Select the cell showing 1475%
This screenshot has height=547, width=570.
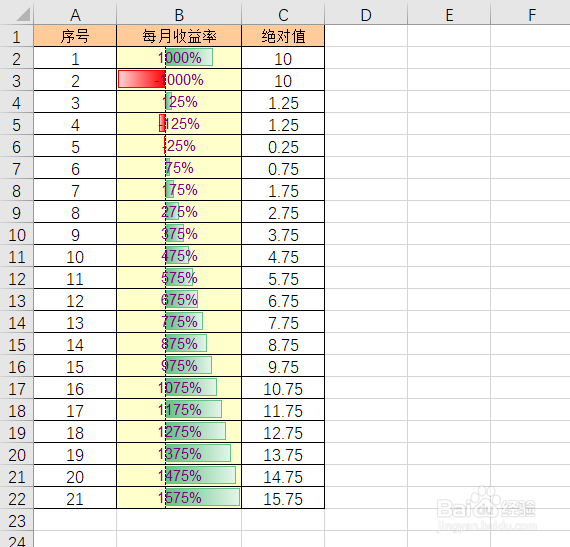tap(179, 476)
